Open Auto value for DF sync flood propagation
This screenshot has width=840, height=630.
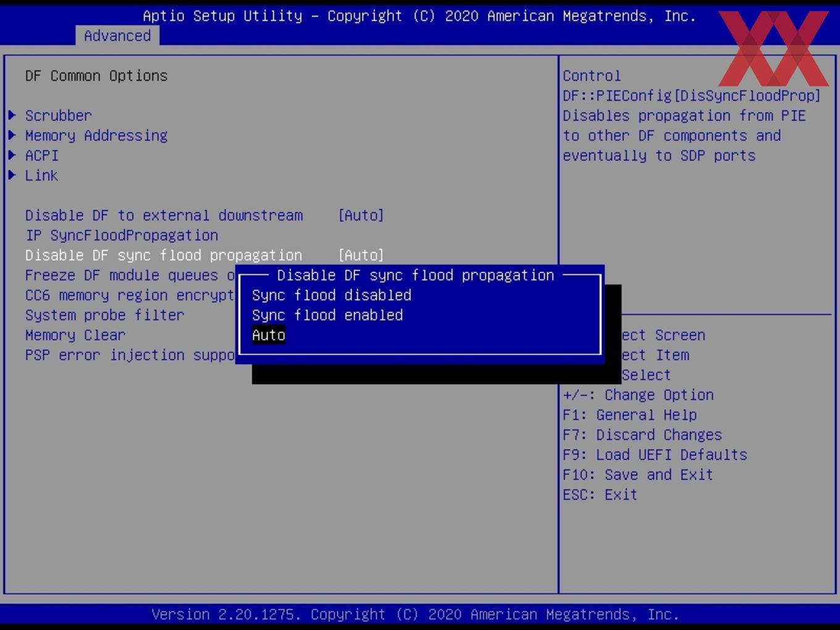click(361, 255)
